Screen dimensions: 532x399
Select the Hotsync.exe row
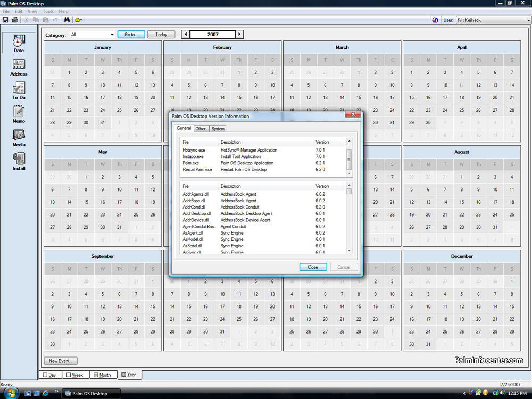(x=263, y=150)
